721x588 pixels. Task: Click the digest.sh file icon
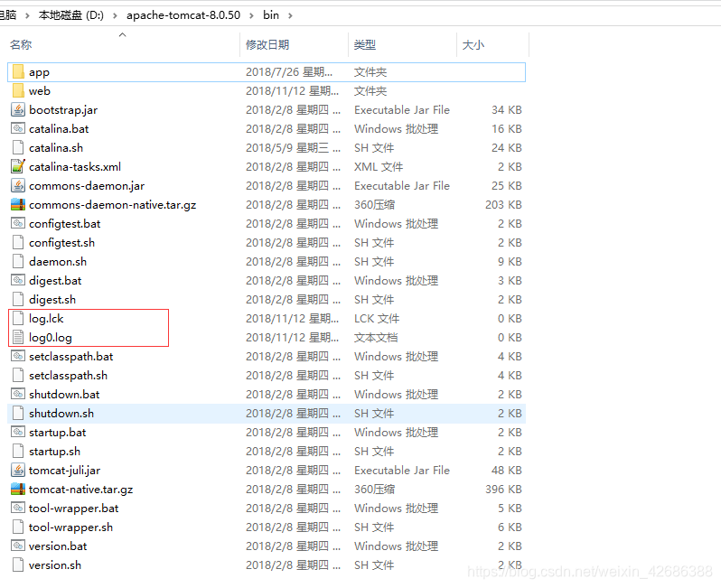click(18, 300)
